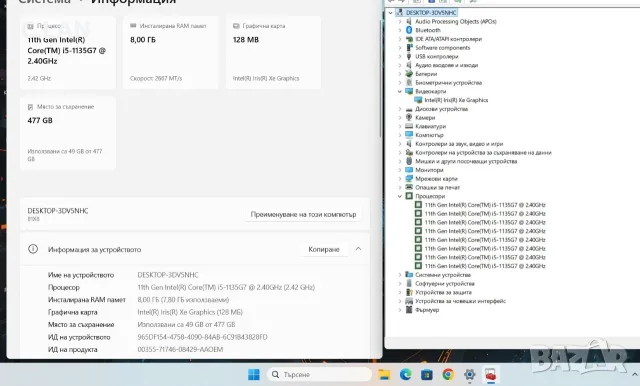The width and height of the screenshot is (640, 386).
Task: Click the Процесори category icon
Action: point(409,196)
